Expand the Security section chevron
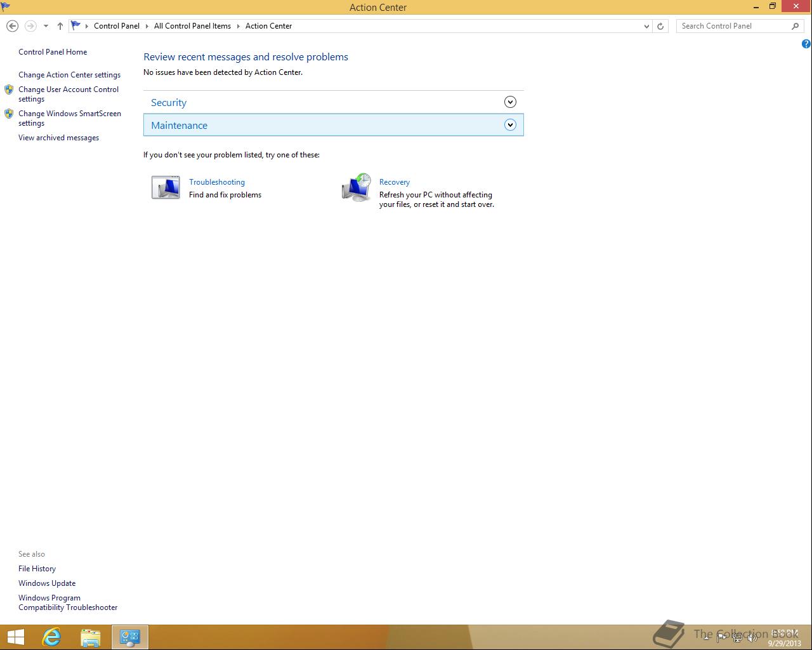 510,102
